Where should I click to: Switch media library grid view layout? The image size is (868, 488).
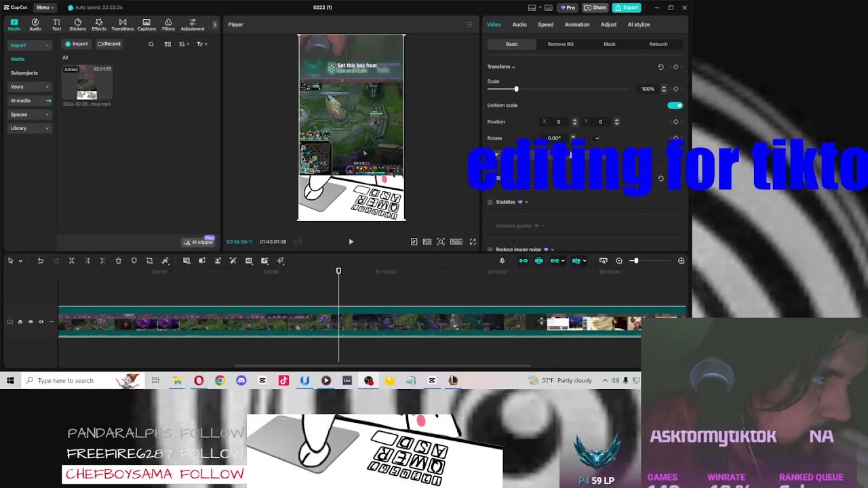(x=167, y=44)
